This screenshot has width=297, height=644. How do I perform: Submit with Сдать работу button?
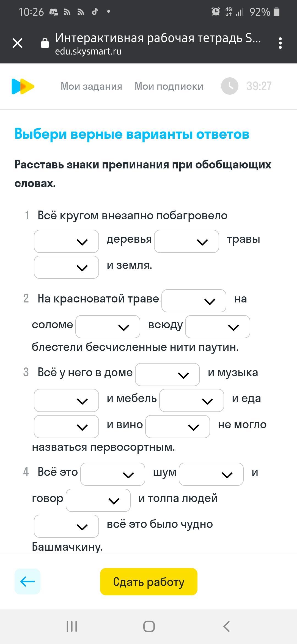point(149,582)
